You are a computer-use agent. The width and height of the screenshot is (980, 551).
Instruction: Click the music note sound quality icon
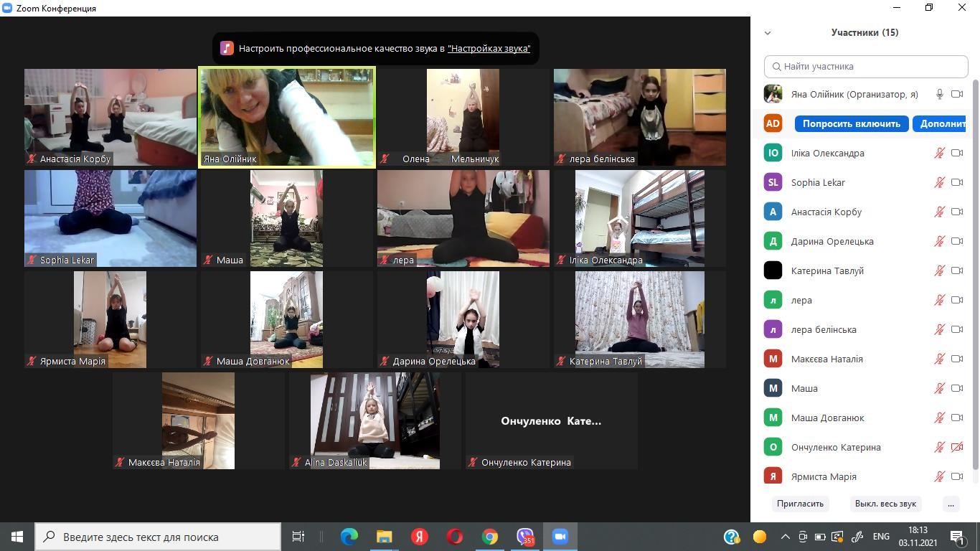[227, 49]
